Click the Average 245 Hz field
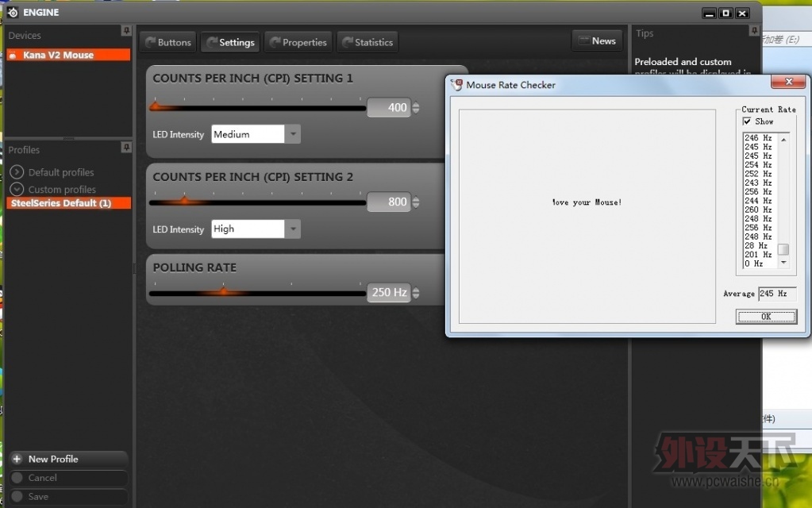812x508 pixels. coord(776,294)
